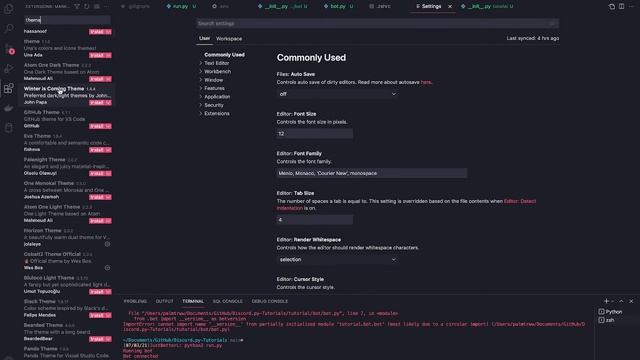Focus the extensions search box
This screenshot has height=360, width=640.
click(x=67, y=20)
